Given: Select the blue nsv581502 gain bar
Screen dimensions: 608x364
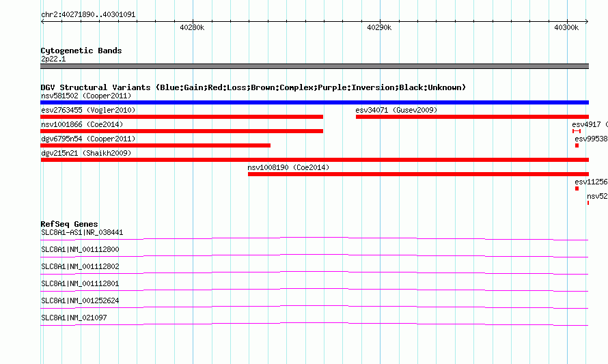Looking at the screenshot, I should point(314,102).
